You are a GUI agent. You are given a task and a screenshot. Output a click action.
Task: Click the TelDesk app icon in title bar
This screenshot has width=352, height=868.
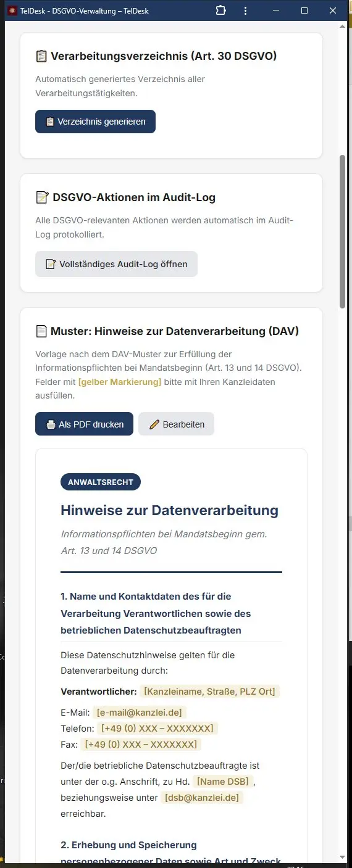coord(12,10)
